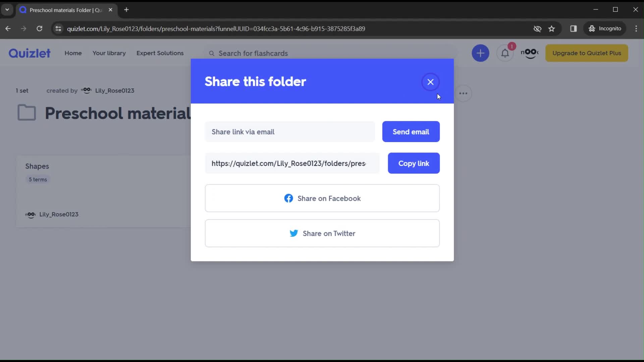Click the Your library menu item
The height and width of the screenshot is (362, 644).
[x=110, y=53]
